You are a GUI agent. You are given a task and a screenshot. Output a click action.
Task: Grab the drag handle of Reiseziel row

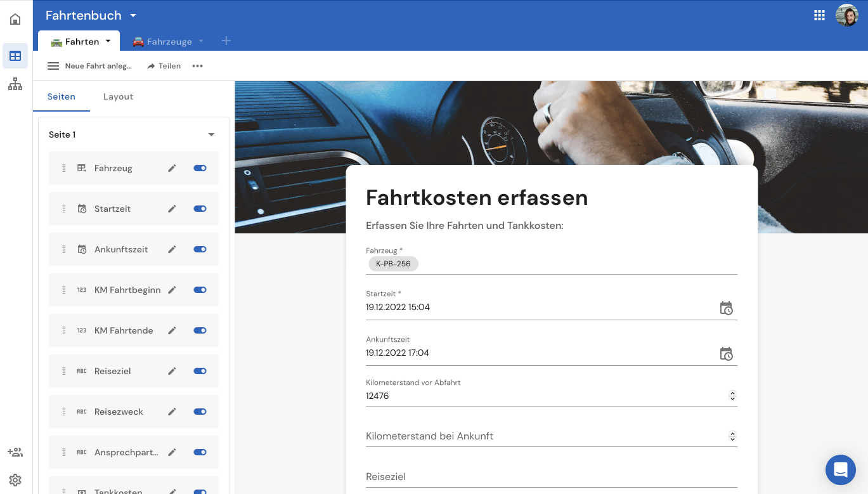coord(64,371)
